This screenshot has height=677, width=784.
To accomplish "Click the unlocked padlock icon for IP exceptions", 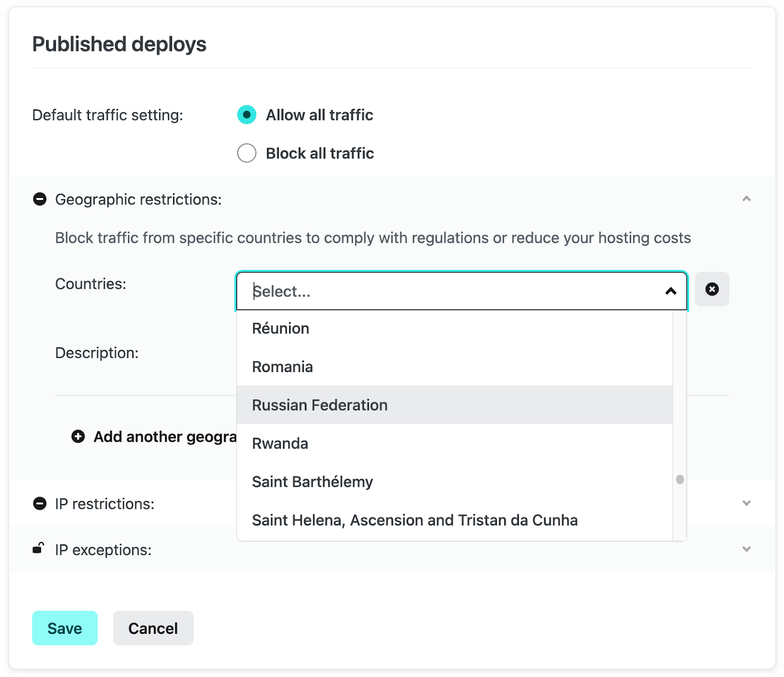I will [38, 548].
